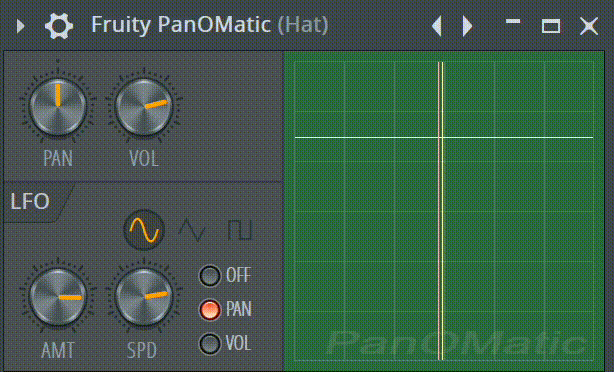The height and width of the screenshot is (372, 614).
Task: Minimize the PanOMatic plugin window
Action: (x=513, y=22)
